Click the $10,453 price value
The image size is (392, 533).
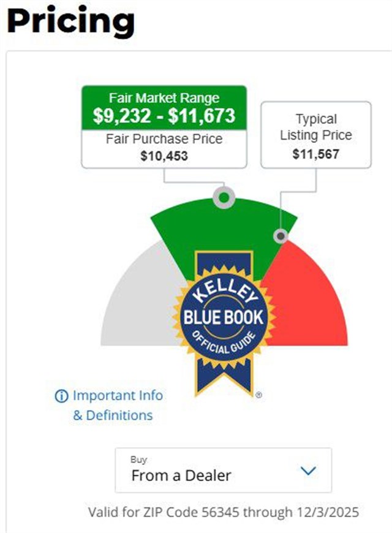click(164, 156)
